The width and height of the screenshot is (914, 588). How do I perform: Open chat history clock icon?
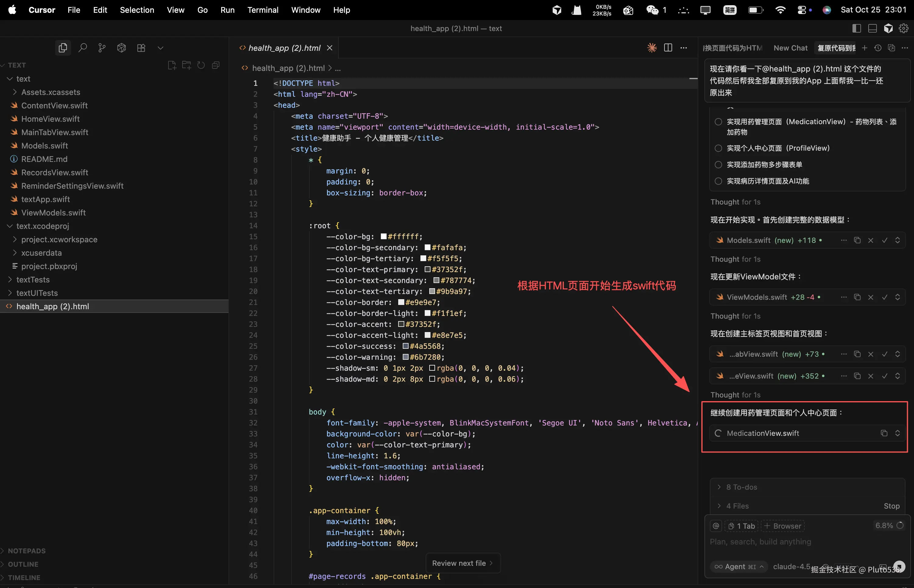pyautogui.click(x=878, y=48)
